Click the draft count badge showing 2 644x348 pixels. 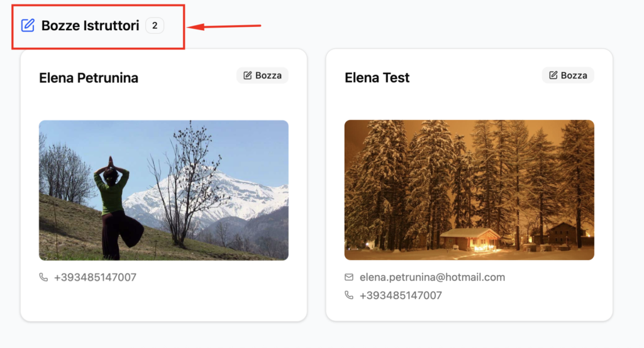point(155,26)
